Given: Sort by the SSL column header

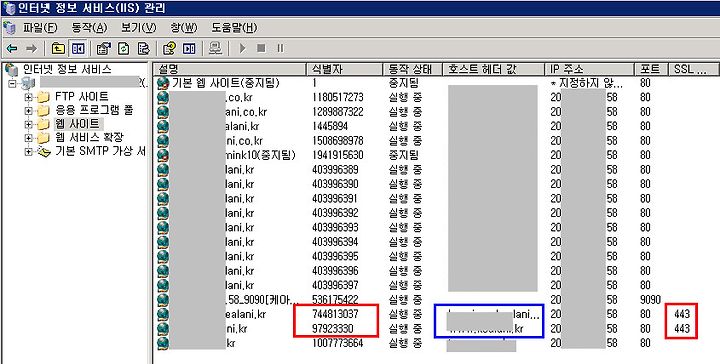Looking at the screenshot, I should [693, 69].
